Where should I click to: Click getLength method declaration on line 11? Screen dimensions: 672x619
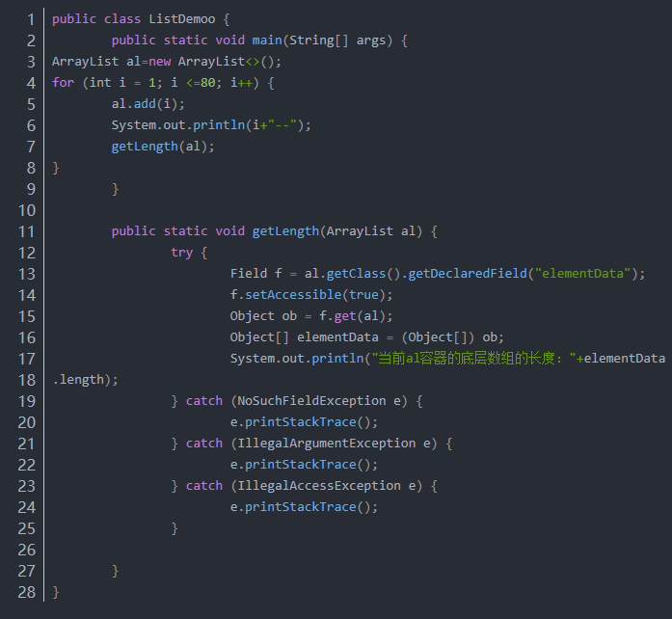click(x=285, y=231)
